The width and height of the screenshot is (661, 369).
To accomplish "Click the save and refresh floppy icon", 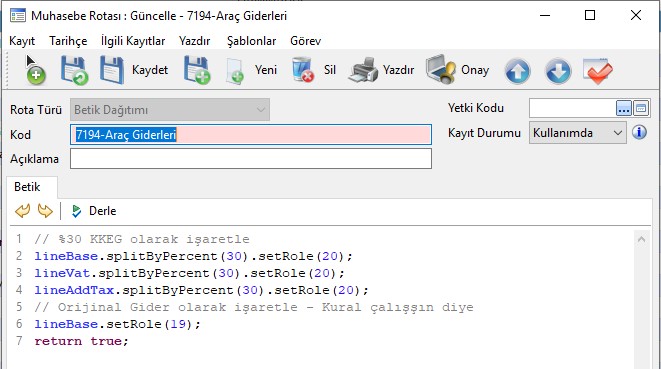I will point(74,70).
